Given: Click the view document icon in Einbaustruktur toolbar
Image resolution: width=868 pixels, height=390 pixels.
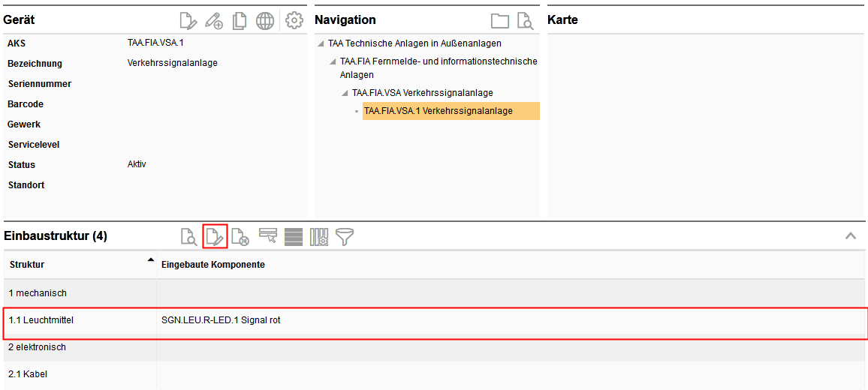Looking at the screenshot, I should [x=189, y=237].
